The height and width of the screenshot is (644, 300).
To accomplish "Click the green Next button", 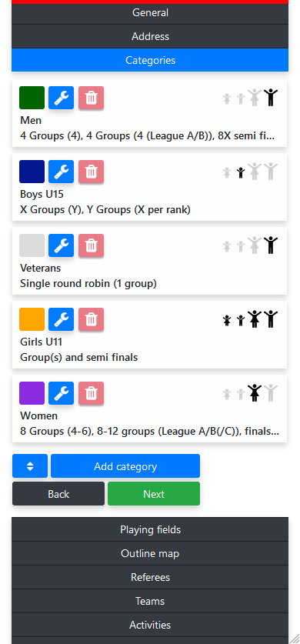I will tap(154, 494).
